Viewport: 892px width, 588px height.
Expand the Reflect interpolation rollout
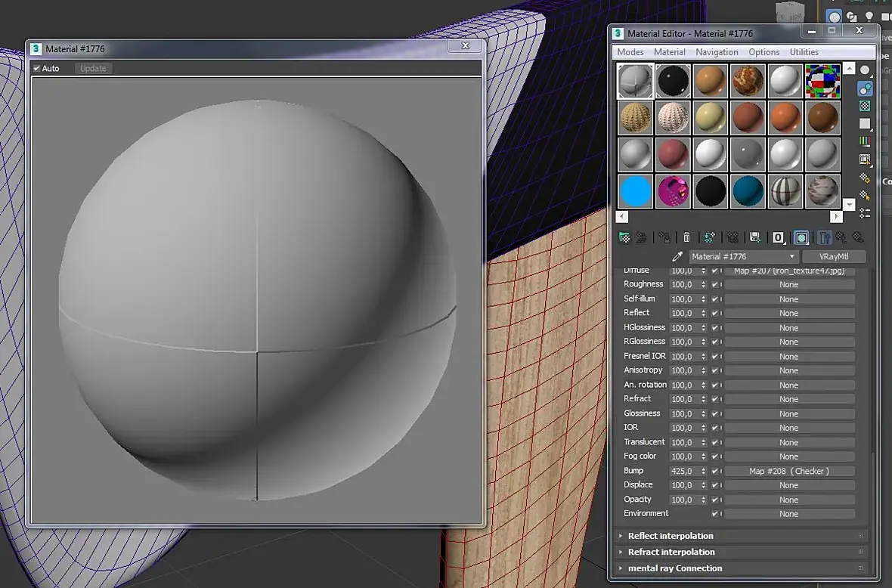(670, 536)
